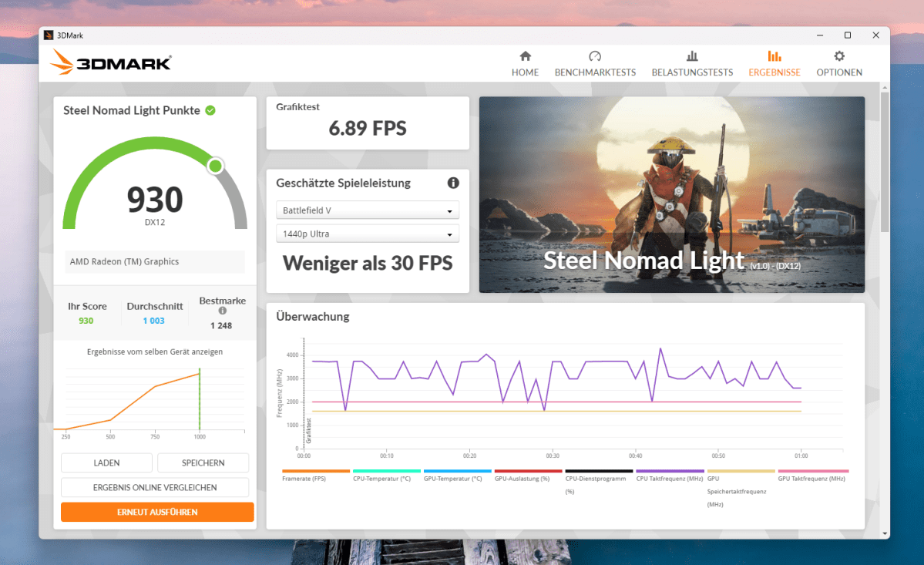The width and height of the screenshot is (924, 565).
Task: Toggle the GPU Taktfrequenz (MHz) legend entry
Action: pos(812,476)
